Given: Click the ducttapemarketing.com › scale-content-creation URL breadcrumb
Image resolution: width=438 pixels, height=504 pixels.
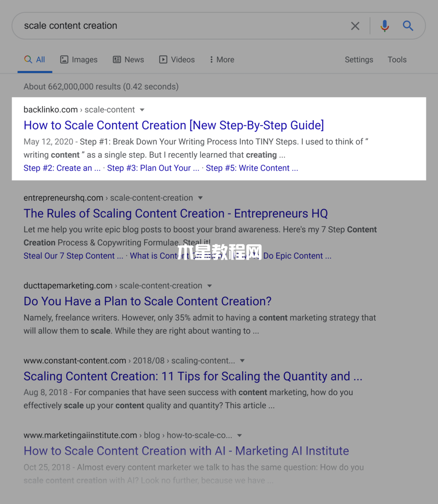Looking at the screenshot, I should (113, 285).
